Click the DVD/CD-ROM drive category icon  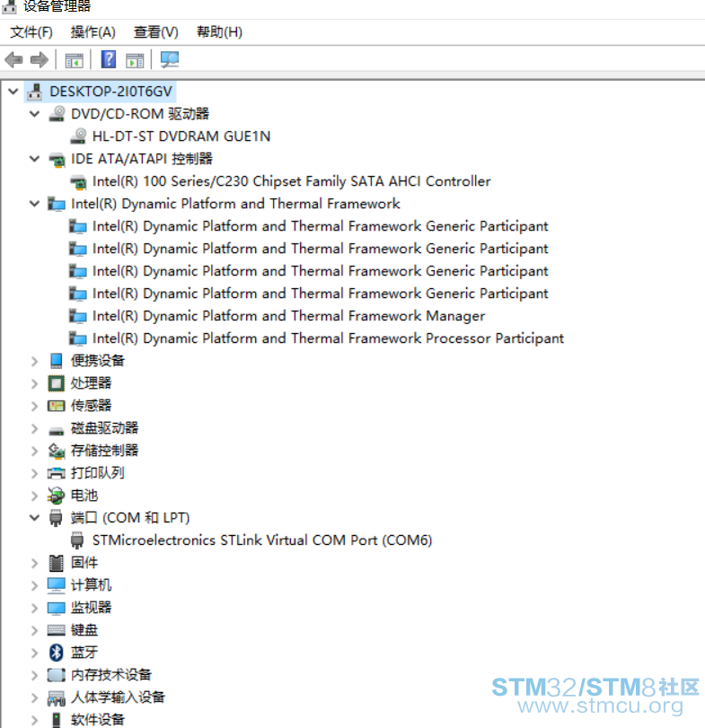click(x=57, y=114)
